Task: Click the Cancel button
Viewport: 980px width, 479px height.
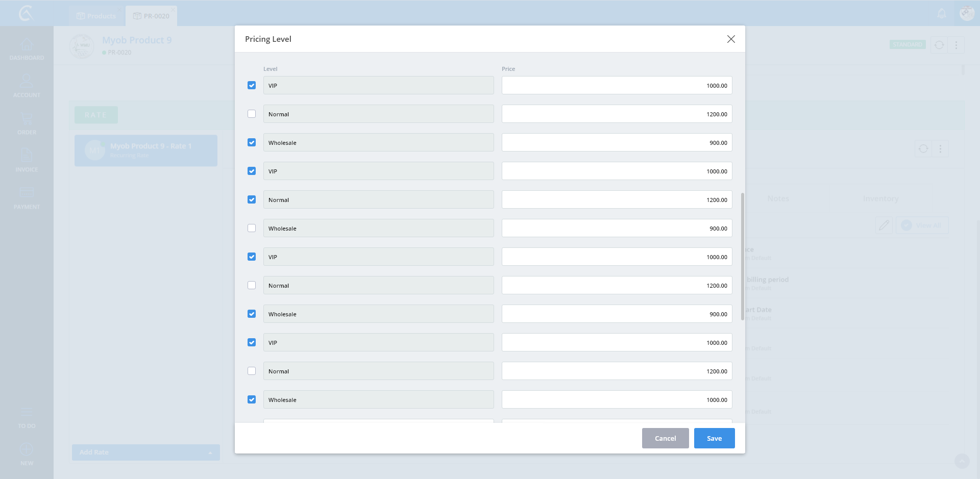Action: click(665, 438)
